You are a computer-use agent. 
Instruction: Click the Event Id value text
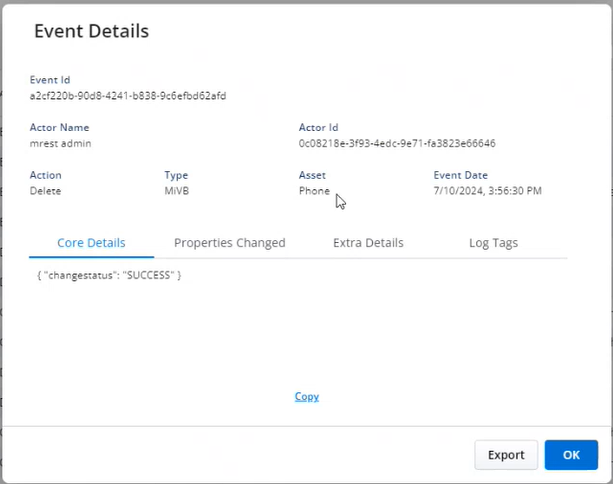[x=128, y=96]
